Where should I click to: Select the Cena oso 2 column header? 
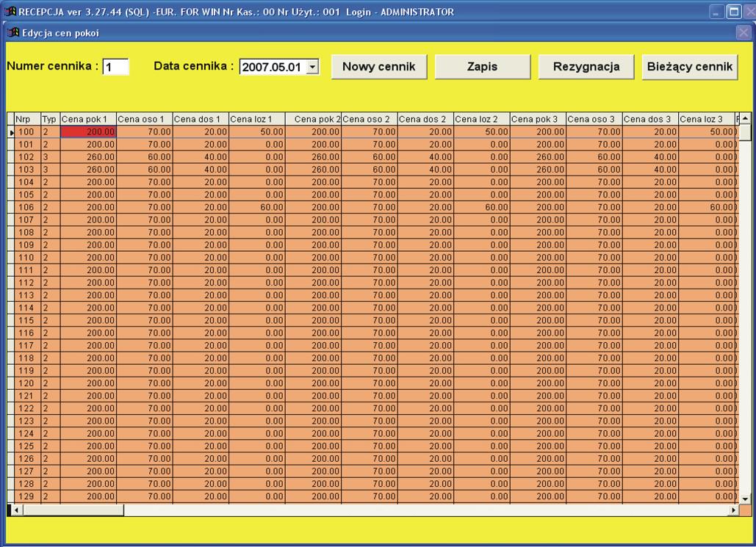(370, 119)
